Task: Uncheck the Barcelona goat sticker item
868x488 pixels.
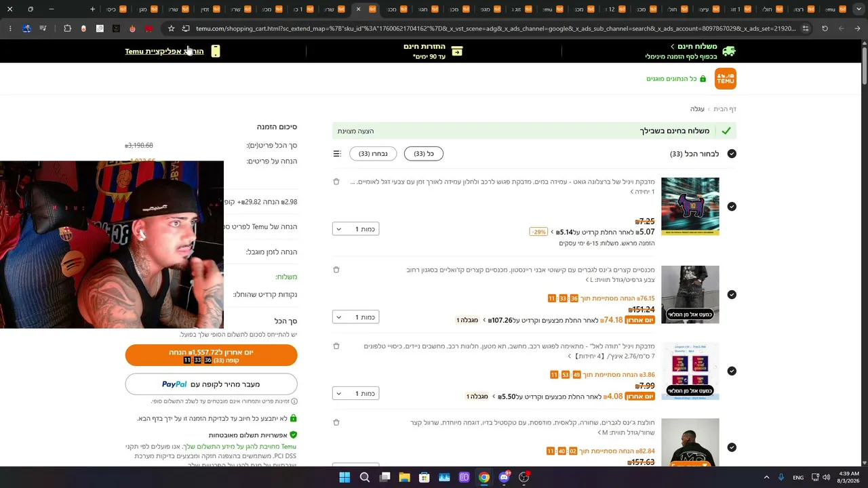Action: (732, 206)
